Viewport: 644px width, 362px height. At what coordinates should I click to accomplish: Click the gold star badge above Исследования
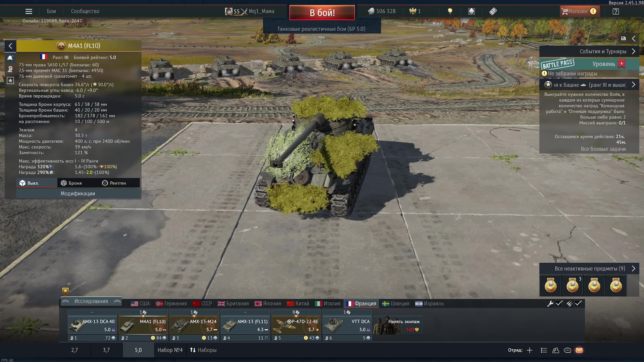[x=65, y=291]
